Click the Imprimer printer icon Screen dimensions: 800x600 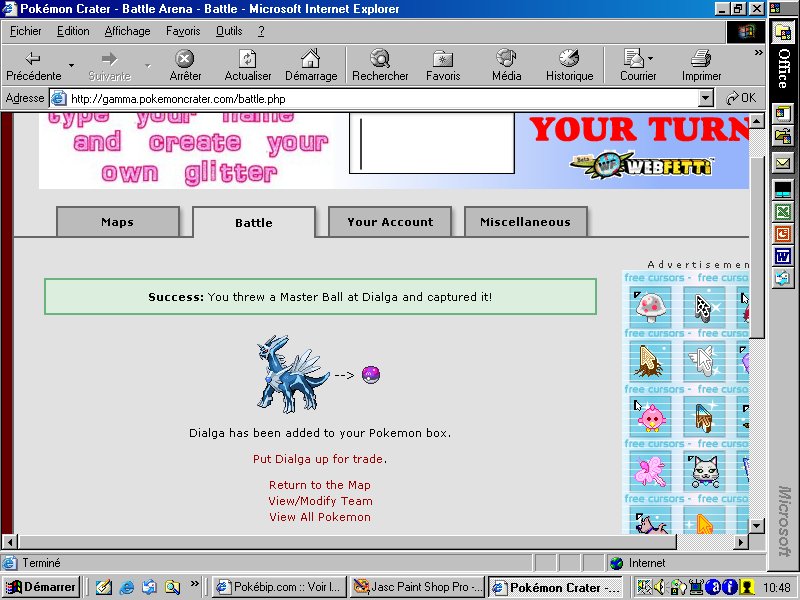pyautogui.click(x=701, y=59)
